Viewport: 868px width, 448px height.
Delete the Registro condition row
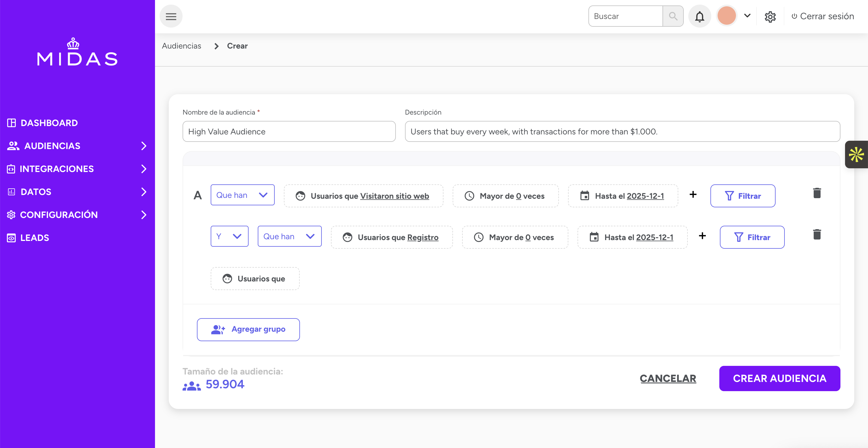click(x=817, y=235)
